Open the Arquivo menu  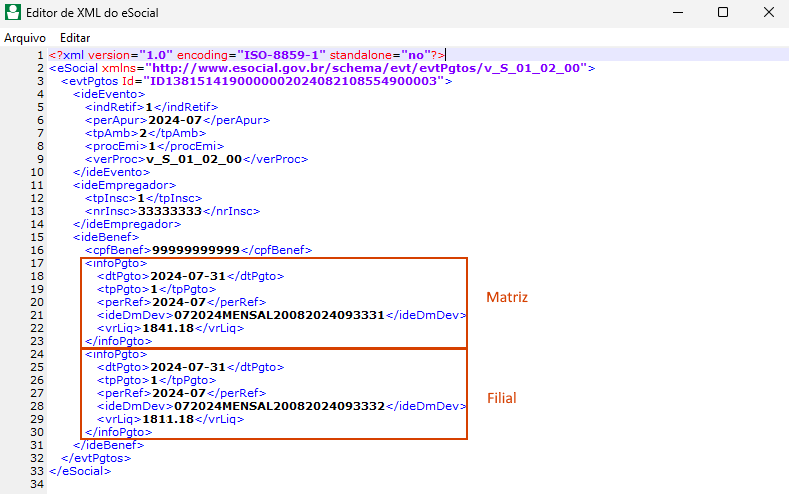(x=18, y=37)
